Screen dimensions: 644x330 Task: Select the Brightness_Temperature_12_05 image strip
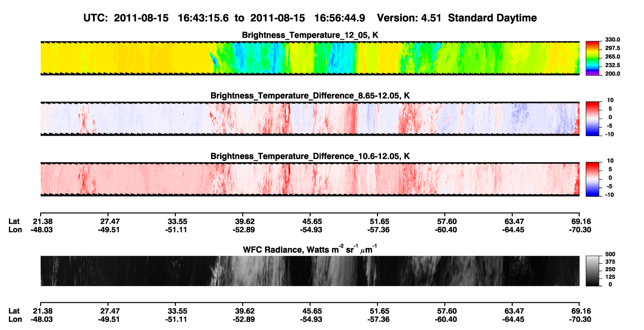click(x=310, y=58)
